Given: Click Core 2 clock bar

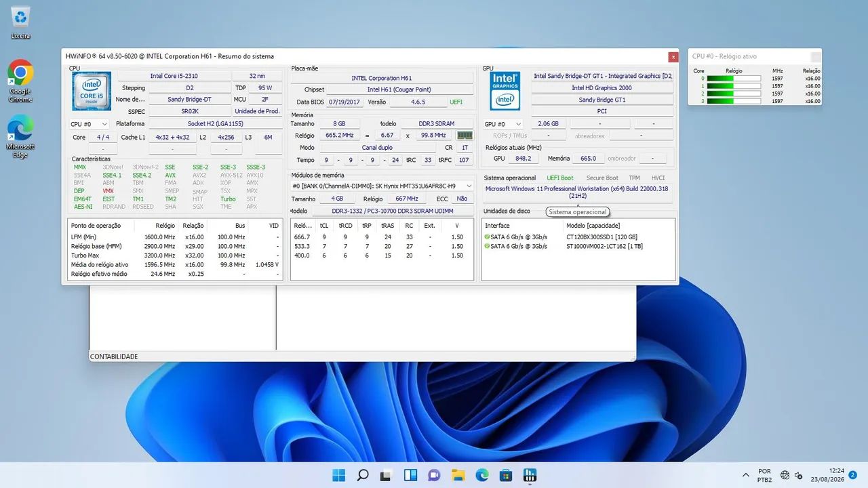Looking at the screenshot, I should (x=734, y=94).
